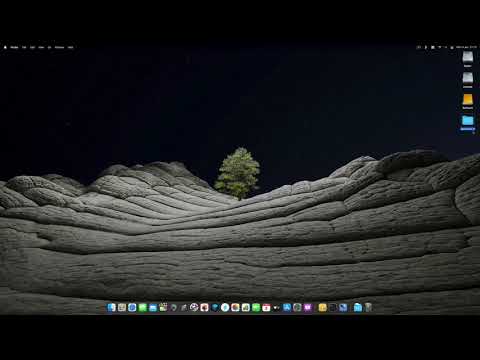The height and width of the screenshot is (360, 480).
Task: Open the Go menu
Action: 49,47
